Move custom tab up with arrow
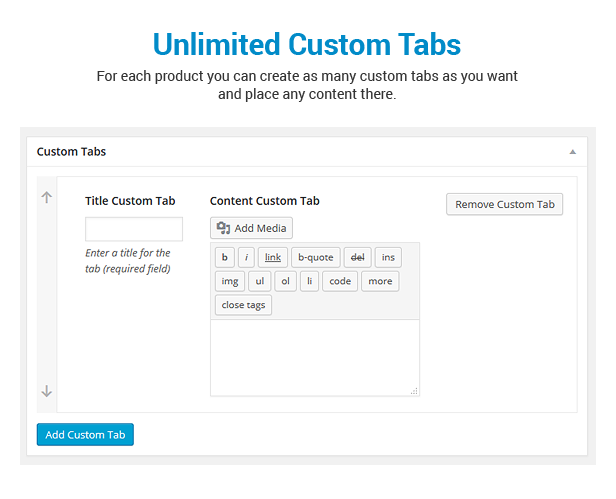The image size is (616, 499). click(x=46, y=197)
